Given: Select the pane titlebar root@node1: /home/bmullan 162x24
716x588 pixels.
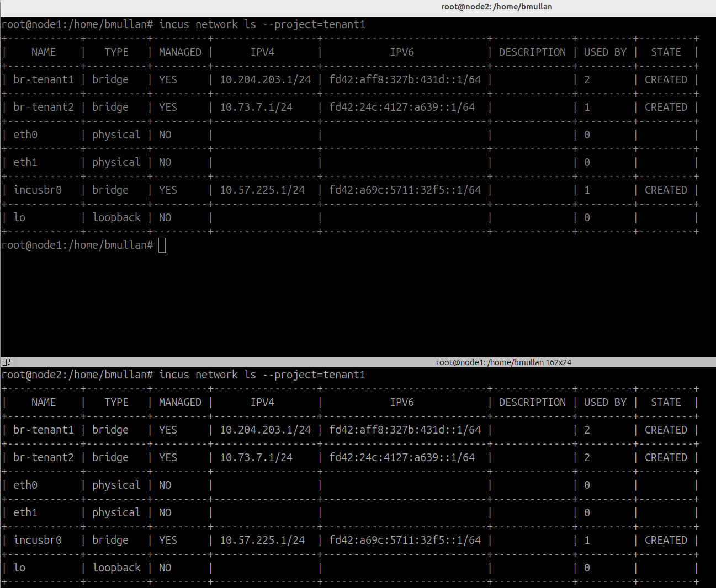Looking at the screenshot, I should click(503, 362).
